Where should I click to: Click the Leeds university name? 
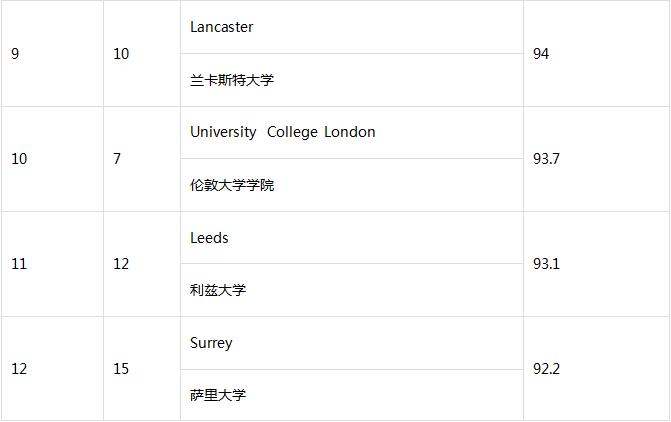[x=209, y=238]
